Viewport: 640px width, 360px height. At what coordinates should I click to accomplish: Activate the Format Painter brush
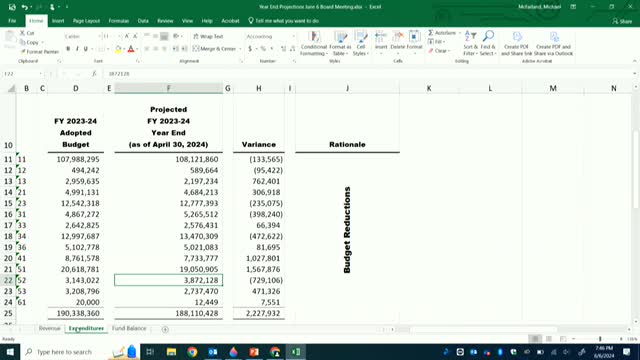[40, 52]
